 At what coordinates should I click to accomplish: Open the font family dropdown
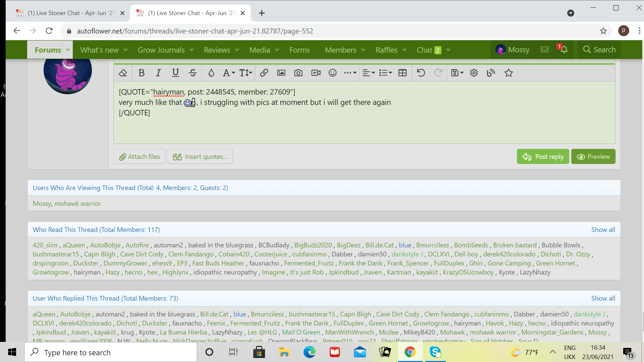coord(229,73)
